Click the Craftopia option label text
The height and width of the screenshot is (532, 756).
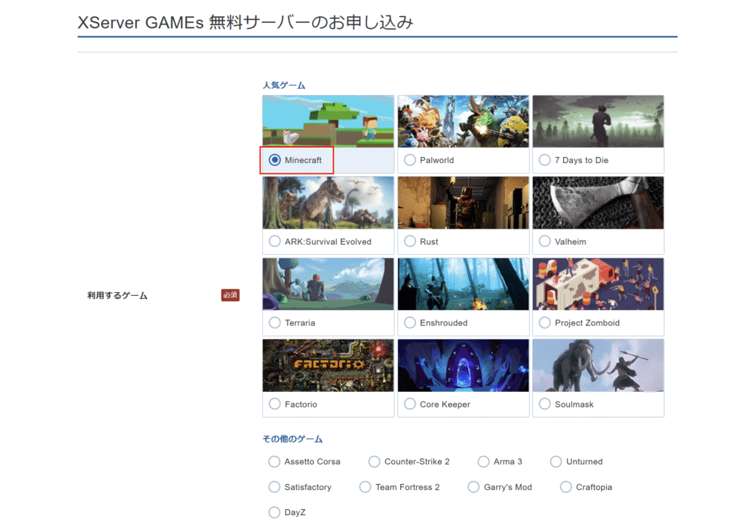point(594,487)
